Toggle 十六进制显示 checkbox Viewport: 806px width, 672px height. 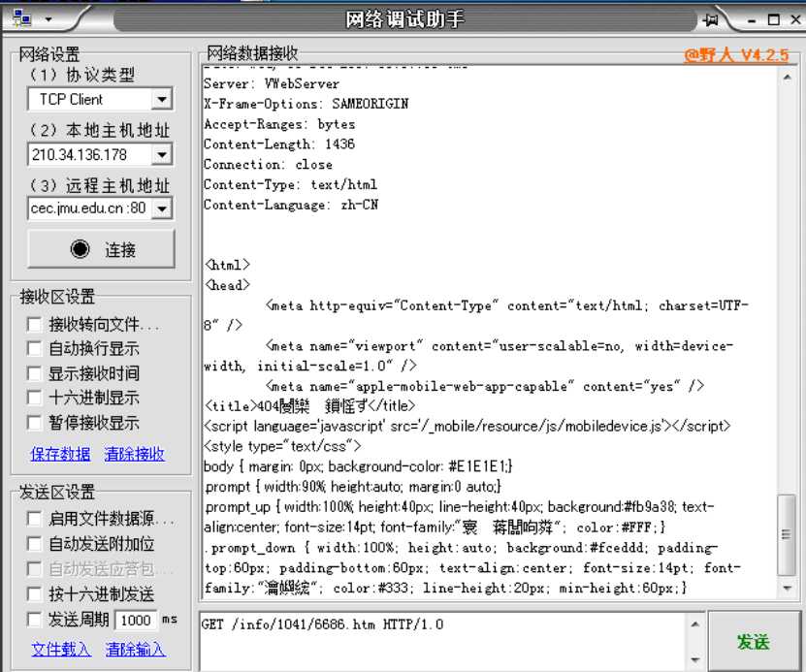tap(35, 398)
